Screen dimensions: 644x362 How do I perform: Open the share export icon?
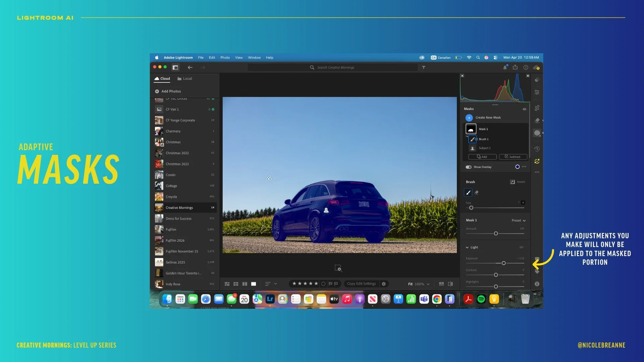pyautogui.click(x=515, y=67)
